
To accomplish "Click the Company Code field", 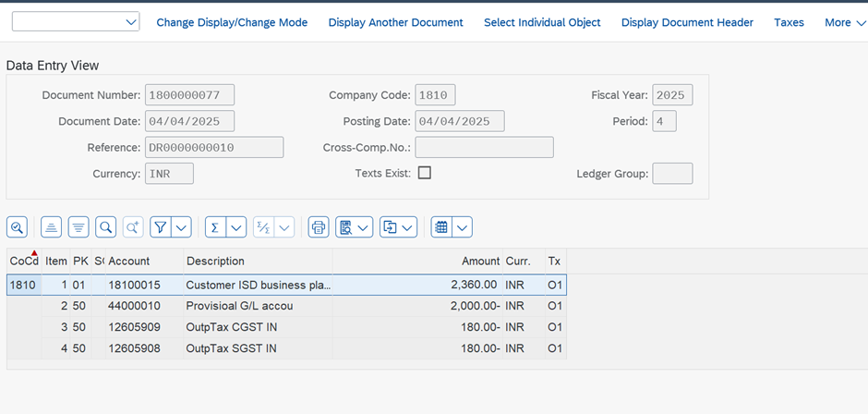I will click(435, 95).
